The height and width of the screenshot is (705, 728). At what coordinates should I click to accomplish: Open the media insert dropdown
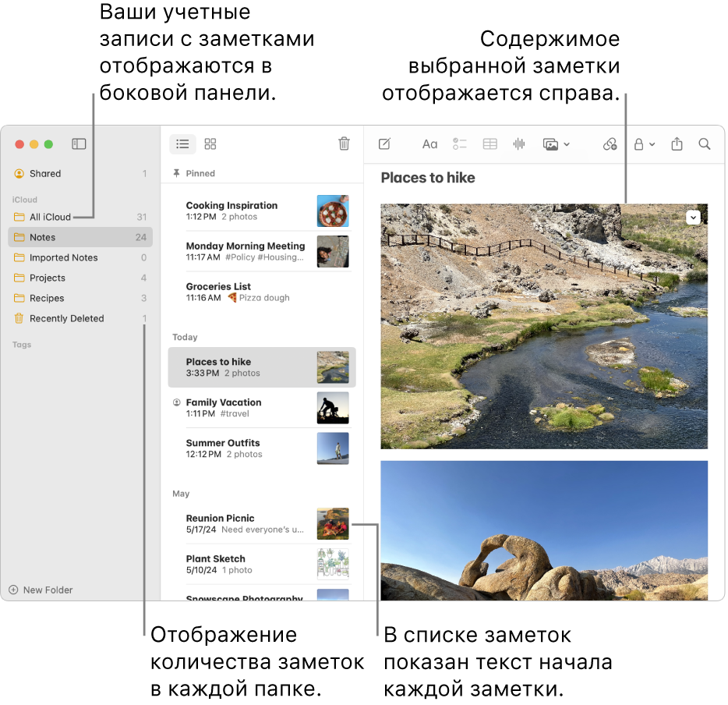pyautogui.click(x=556, y=144)
